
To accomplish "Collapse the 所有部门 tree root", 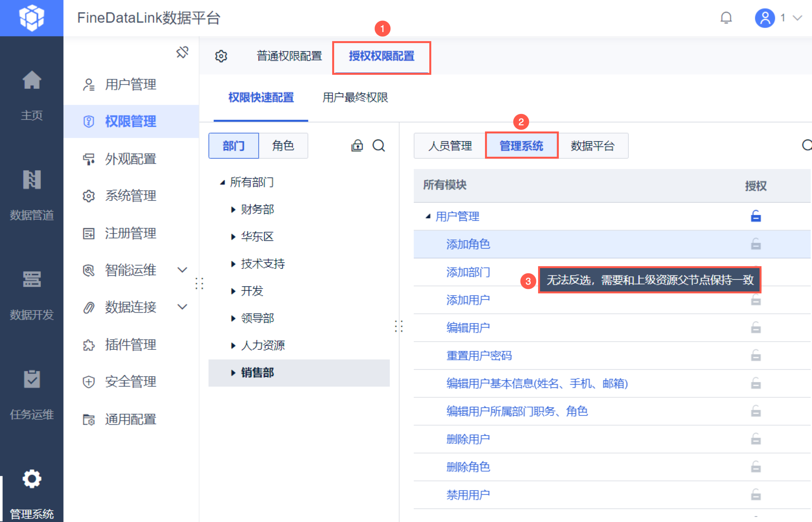I will tap(222, 182).
